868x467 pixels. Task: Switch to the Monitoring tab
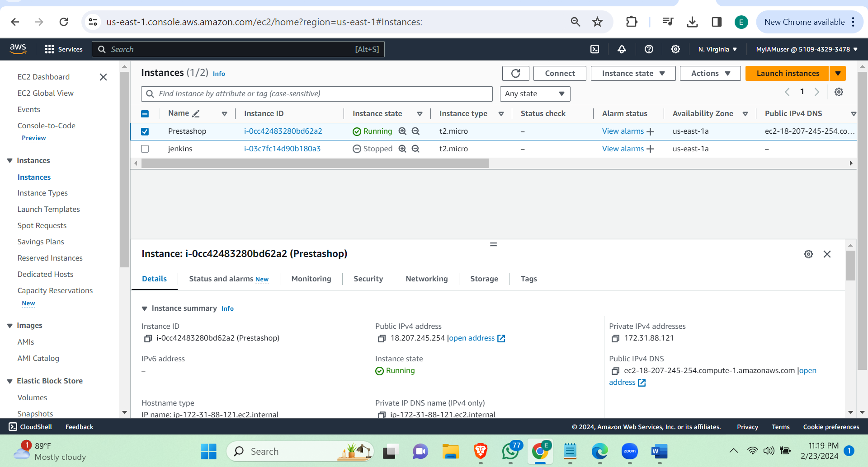click(311, 279)
